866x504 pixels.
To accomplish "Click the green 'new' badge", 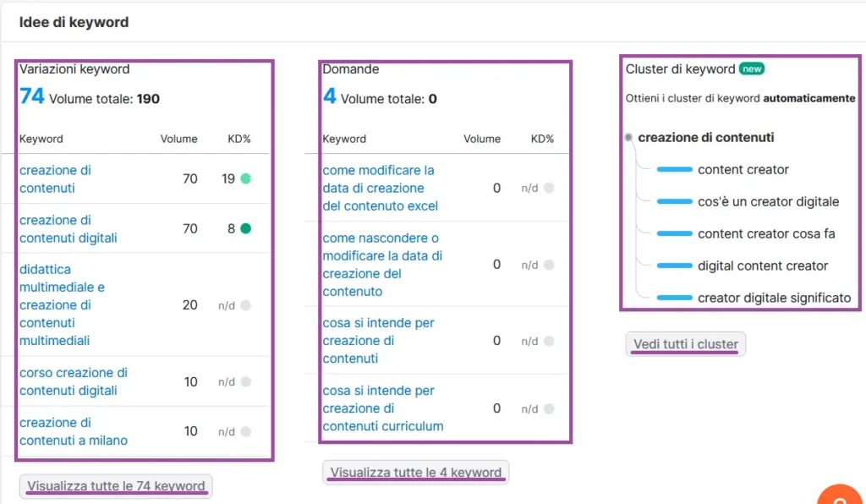I will tap(752, 68).
